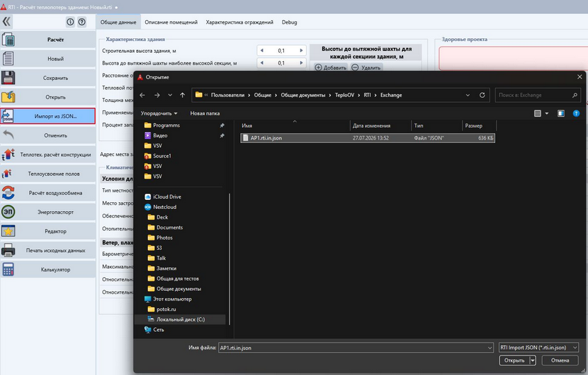The height and width of the screenshot is (375, 588).
Task: Increase Высота до вытяжной шахты value
Action: coord(301,63)
